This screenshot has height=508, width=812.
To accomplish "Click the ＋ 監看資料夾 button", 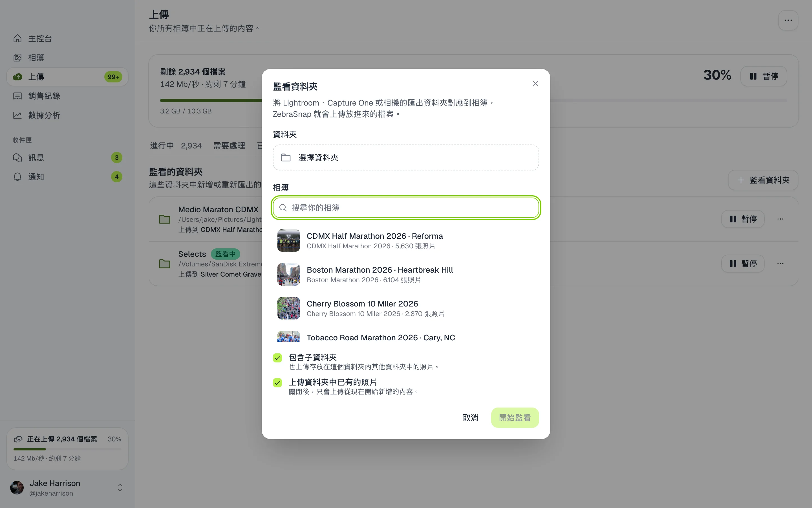I will coord(763,180).
